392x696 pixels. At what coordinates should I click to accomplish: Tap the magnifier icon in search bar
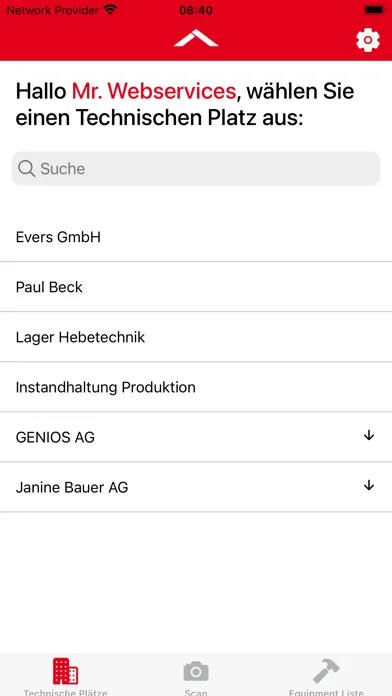coord(27,169)
